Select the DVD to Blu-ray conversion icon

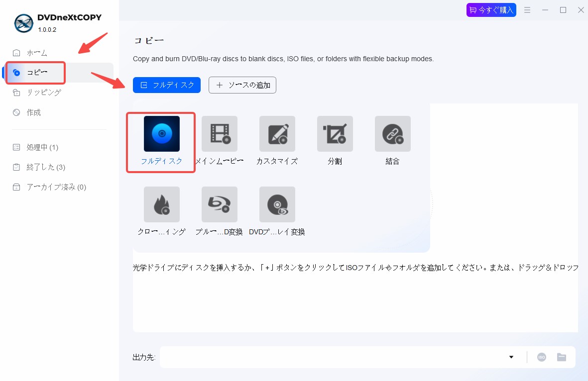[277, 204]
